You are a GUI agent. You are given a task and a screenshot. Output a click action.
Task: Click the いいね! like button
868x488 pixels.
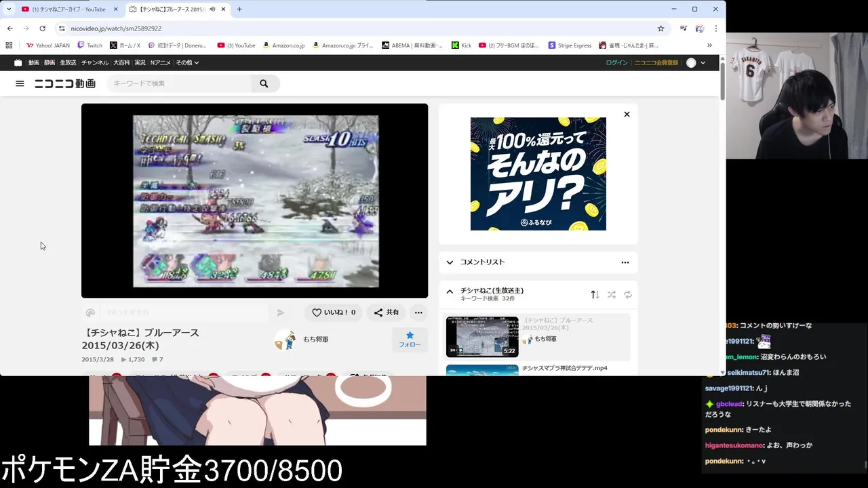point(334,312)
